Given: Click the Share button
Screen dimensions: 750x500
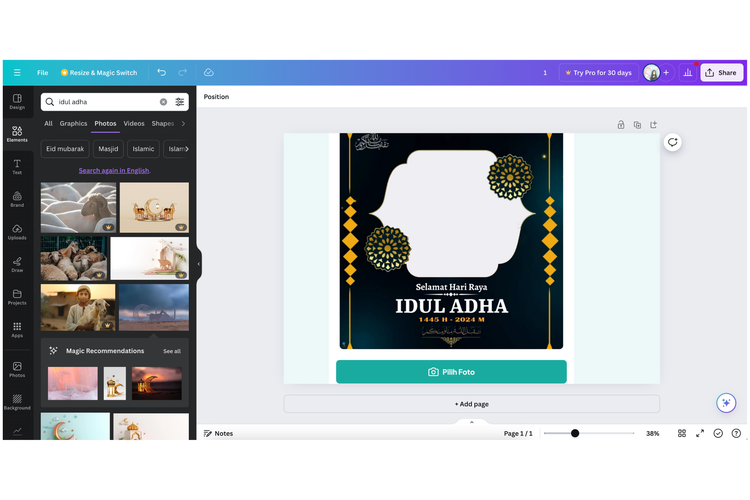Looking at the screenshot, I should [720, 73].
